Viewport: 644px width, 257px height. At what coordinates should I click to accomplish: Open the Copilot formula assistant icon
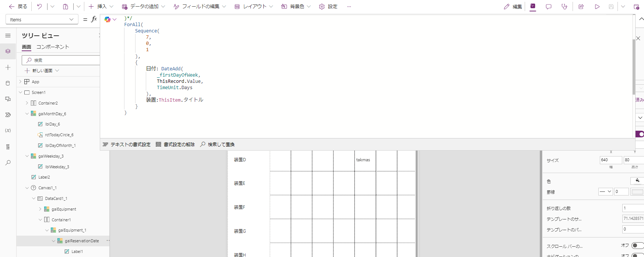point(108,20)
